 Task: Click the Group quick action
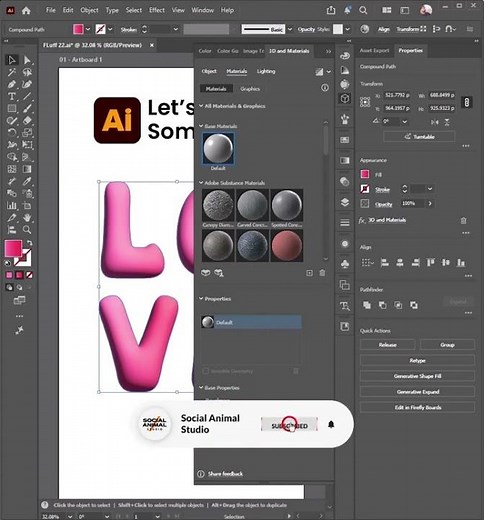point(447,345)
